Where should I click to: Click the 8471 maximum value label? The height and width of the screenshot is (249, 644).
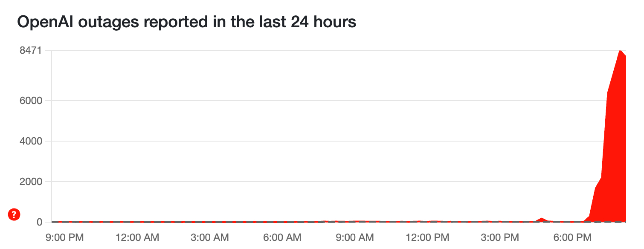tap(30, 51)
